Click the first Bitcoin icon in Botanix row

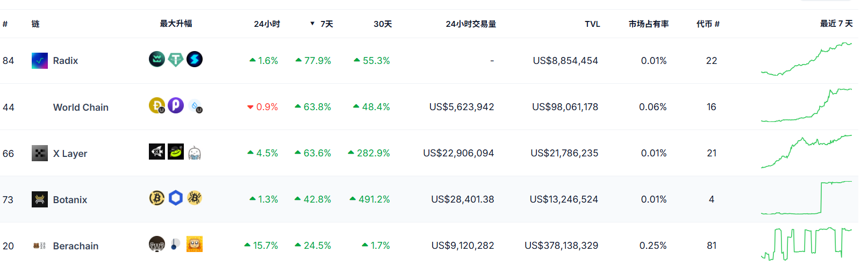(156, 198)
